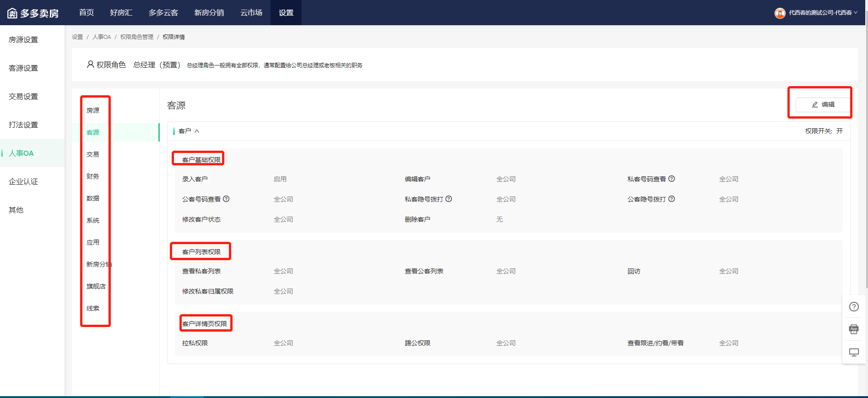868x398 pixels.
Task: Open the 新房分销 top menu
Action: pyautogui.click(x=209, y=13)
